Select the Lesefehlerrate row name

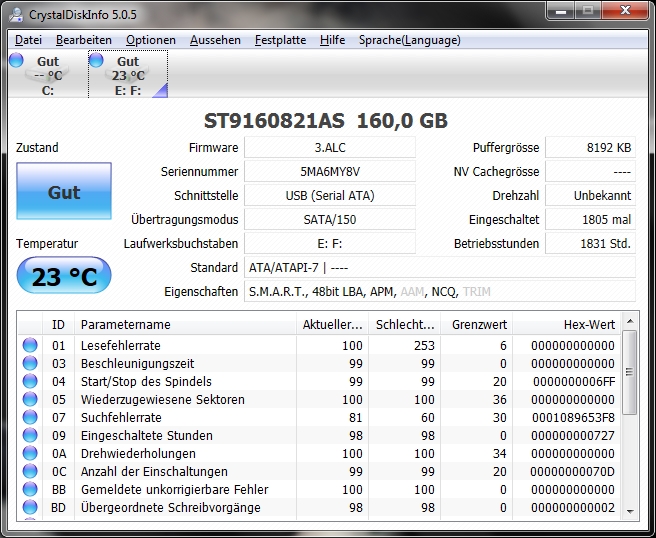120,346
